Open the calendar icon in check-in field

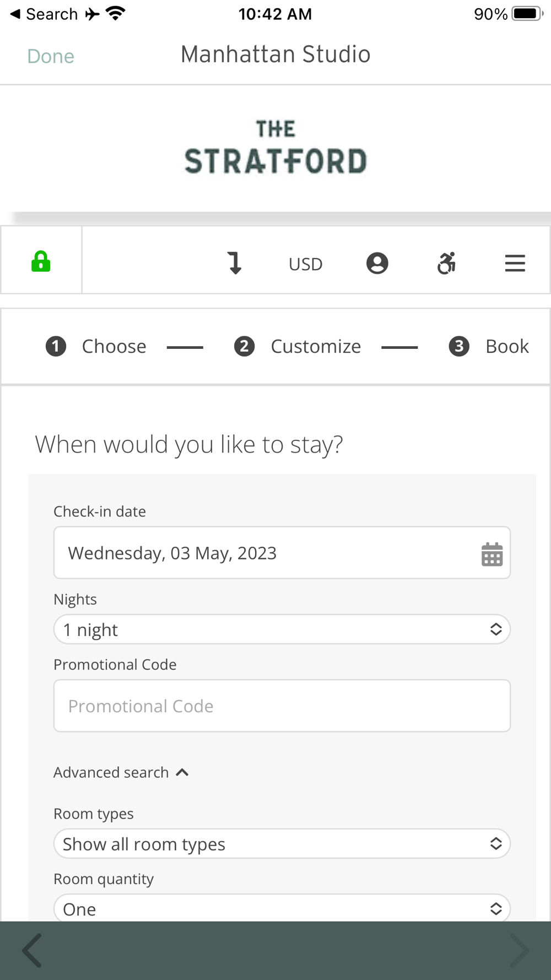click(x=491, y=554)
